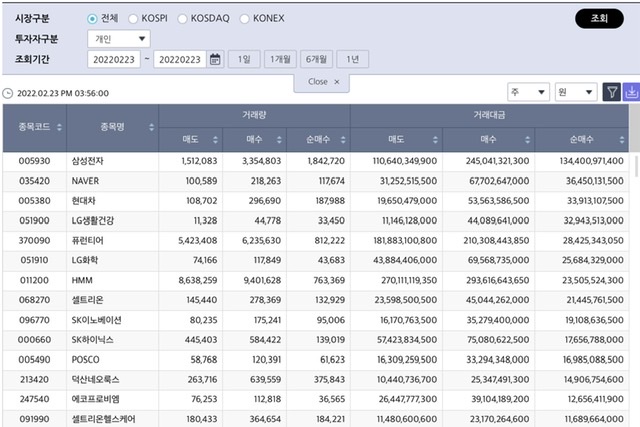Image resolution: width=640 pixels, height=427 pixels.
Task: Open the 투자자구분 개인 dropdown
Action: (x=119, y=39)
